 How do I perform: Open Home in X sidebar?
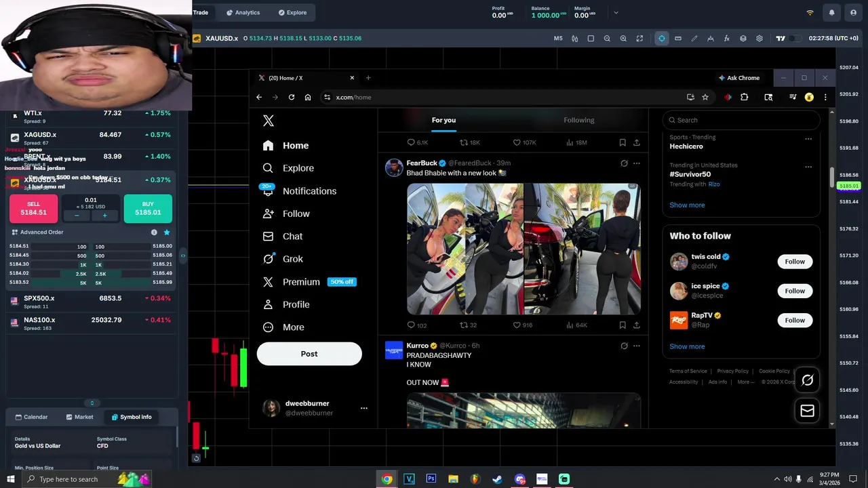point(286,146)
